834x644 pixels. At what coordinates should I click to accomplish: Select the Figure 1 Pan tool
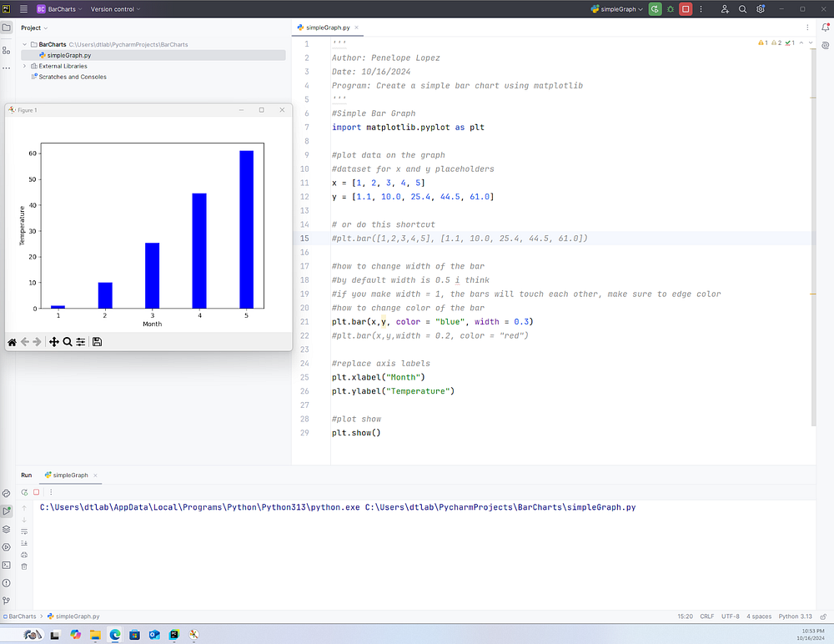coord(53,342)
